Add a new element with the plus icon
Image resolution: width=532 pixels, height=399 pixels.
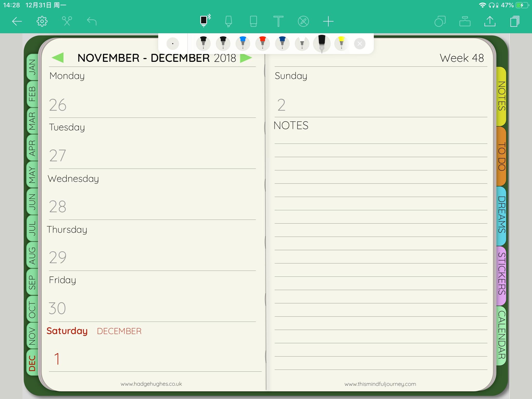[x=328, y=21]
